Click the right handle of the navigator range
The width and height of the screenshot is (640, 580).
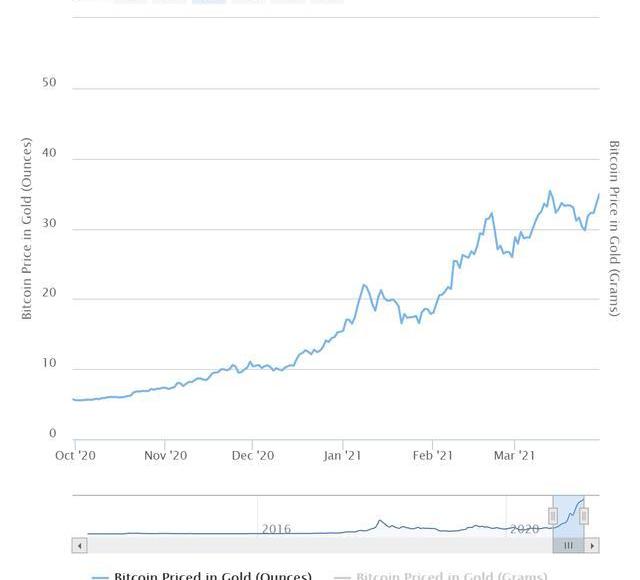click(x=584, y=516)
